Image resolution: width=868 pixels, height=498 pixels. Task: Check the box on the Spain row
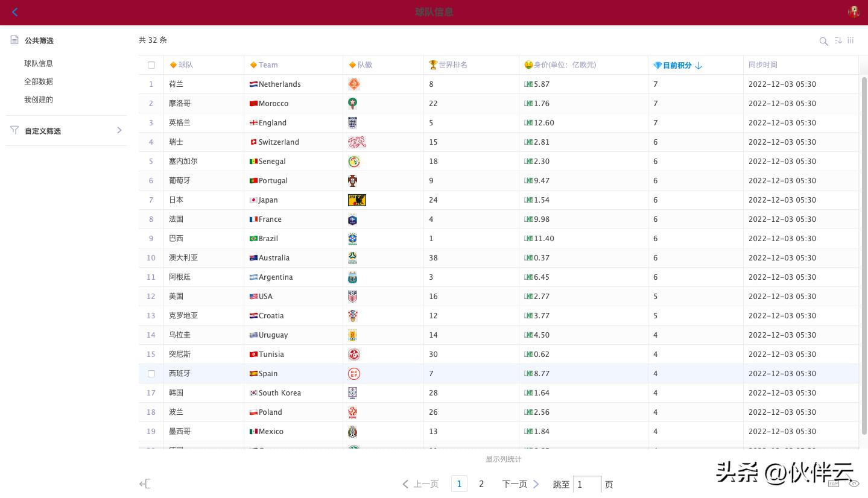pyautogui.click(x=151, y=374)
